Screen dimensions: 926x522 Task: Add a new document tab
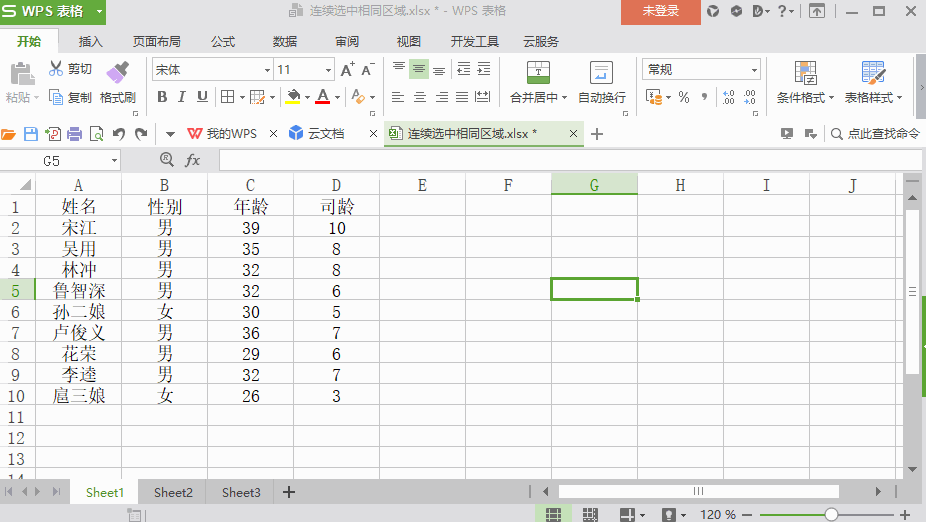(x=597, y=134)
